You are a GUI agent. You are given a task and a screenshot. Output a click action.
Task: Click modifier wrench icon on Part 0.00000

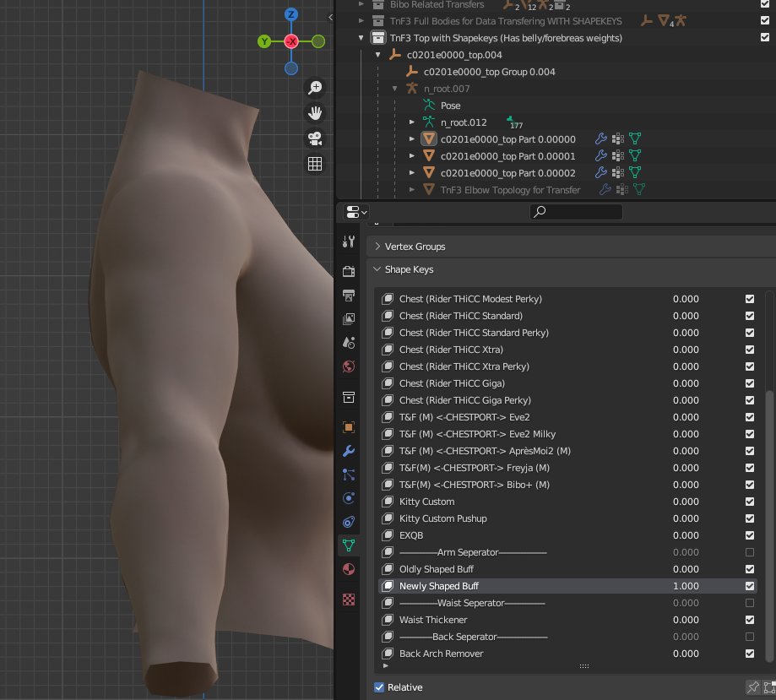601,139
